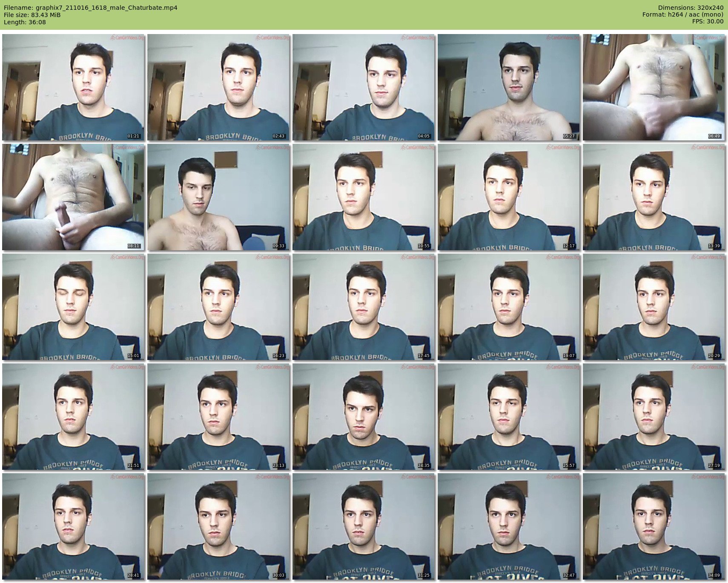This screenshot has height=583, width=728.
Task: Click the thumbnail timestamped 01:21
Action: pyautogui.click(x=73, y=87)
